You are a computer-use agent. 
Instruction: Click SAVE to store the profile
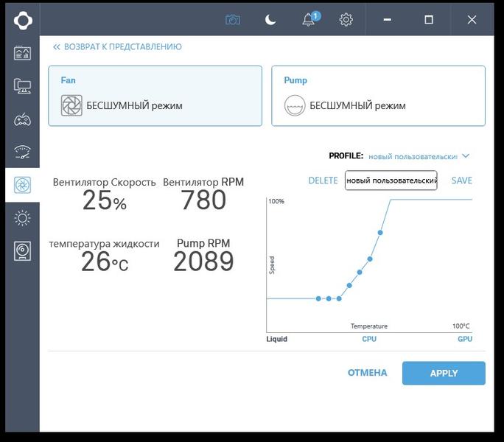click(461, 180)
